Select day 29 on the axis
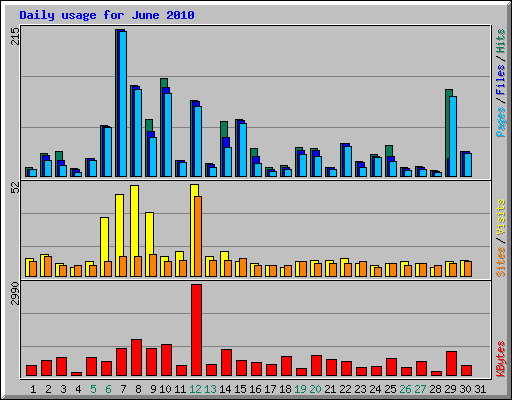 450,389
